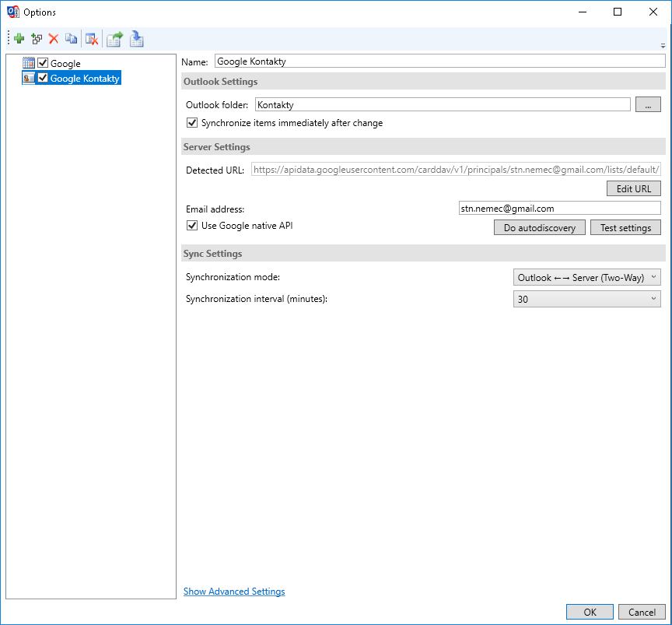Click the green plus add profile icon
The height and width of the screenshot is (625, 672).
pos(19,38)
